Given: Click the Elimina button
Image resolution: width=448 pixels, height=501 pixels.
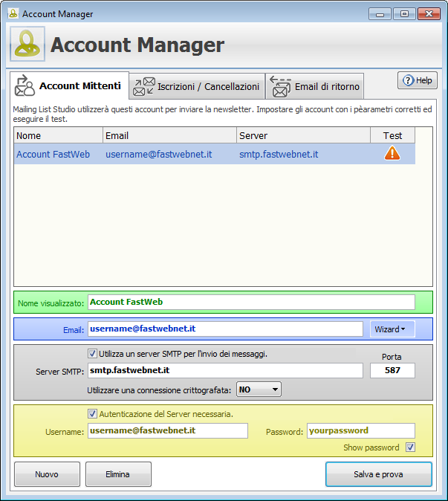Looking at the screenshot, I should pos(118,474).
